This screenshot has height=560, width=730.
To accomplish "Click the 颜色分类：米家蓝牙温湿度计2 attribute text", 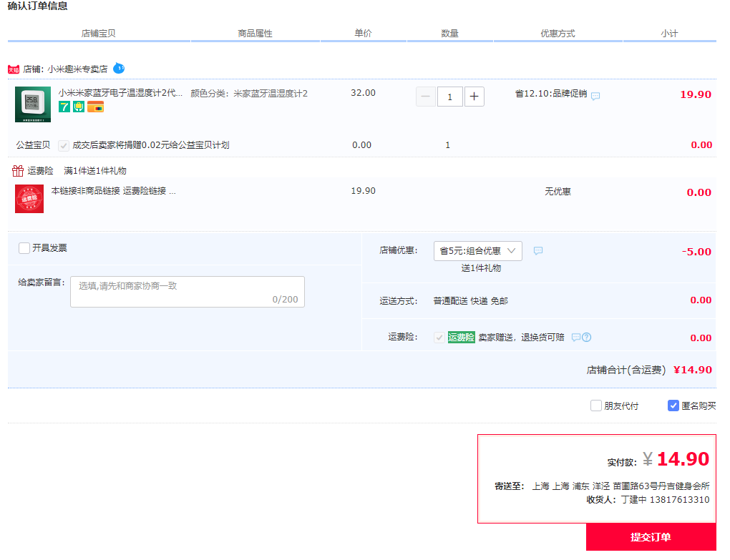I will (x=249, y=94).
